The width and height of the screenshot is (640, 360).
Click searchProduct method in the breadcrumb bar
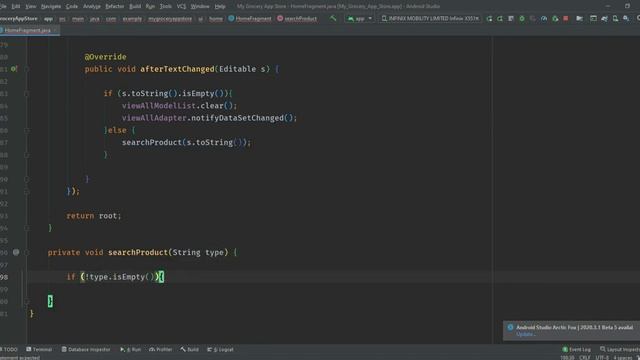(x=297, y=18)
